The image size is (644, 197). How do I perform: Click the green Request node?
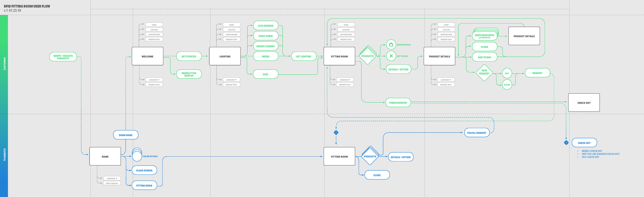tap(537, 73)
